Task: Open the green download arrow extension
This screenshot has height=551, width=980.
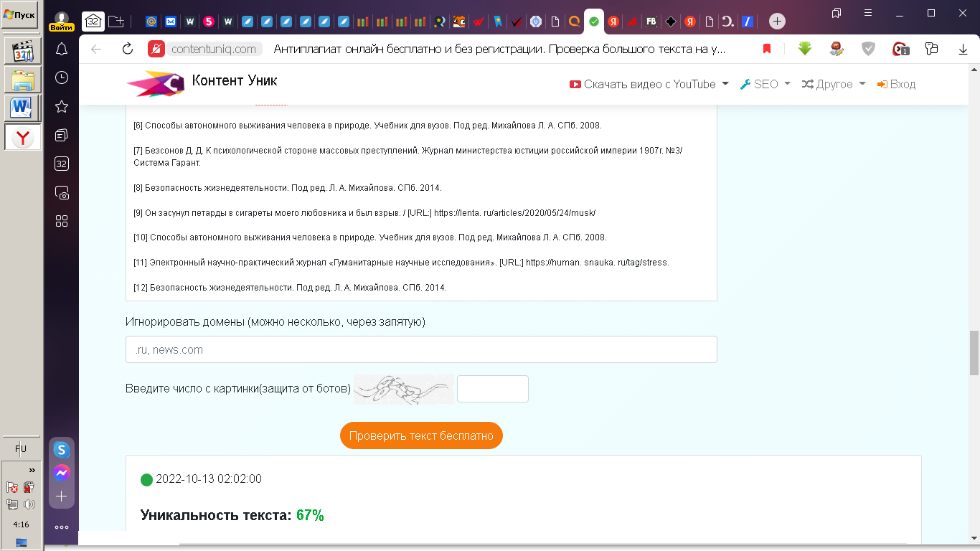Action: click(x=805, y=49)
